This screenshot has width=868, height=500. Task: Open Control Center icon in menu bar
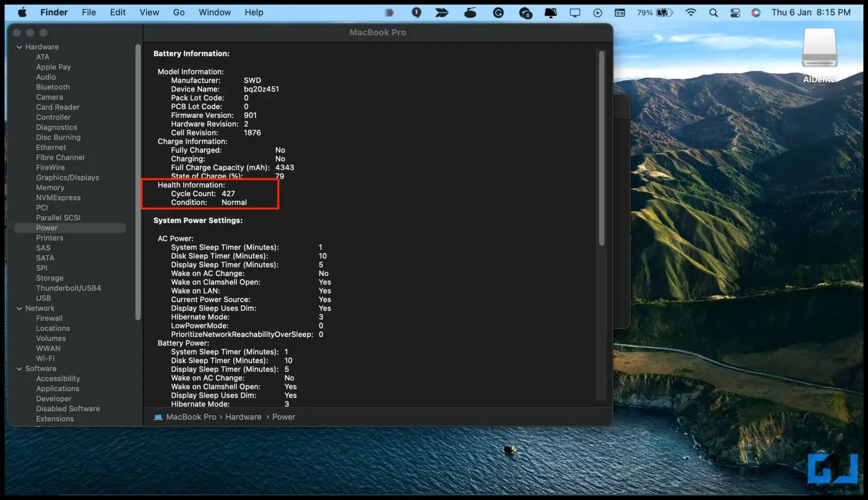click(x=735, y=12)
